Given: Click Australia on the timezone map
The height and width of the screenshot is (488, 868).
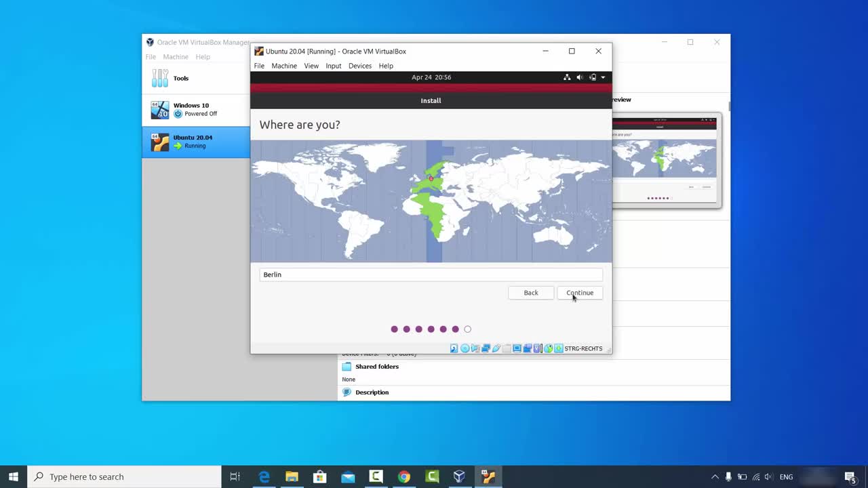Looking at the screenshot, I should pos(553,236).
